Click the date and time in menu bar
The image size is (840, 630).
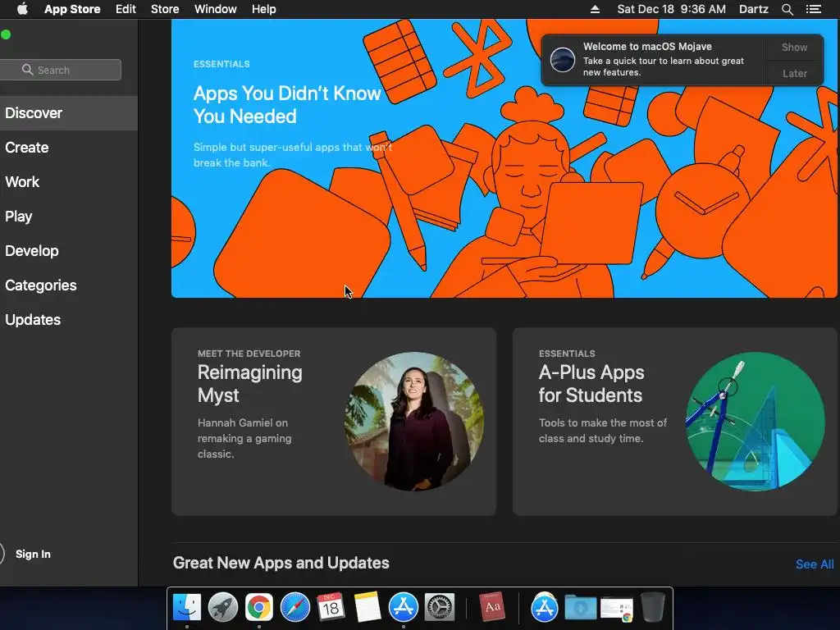point(671,9)
